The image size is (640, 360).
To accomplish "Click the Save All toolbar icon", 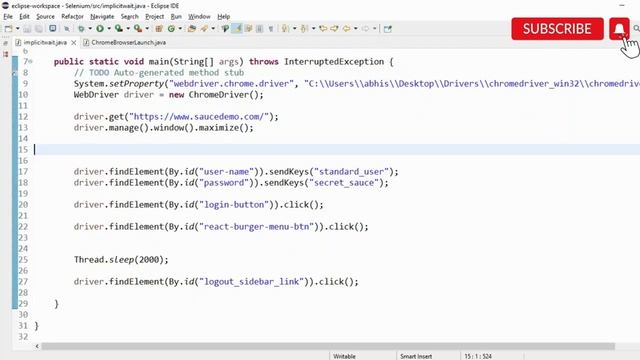I will pos(39,29).
